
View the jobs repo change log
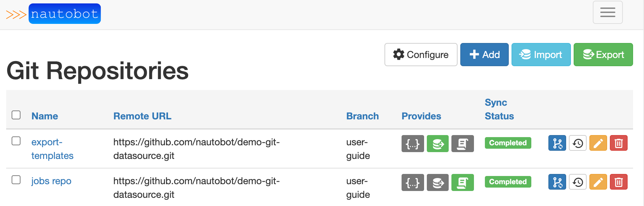pyautogui.click(x=577, y=182)
